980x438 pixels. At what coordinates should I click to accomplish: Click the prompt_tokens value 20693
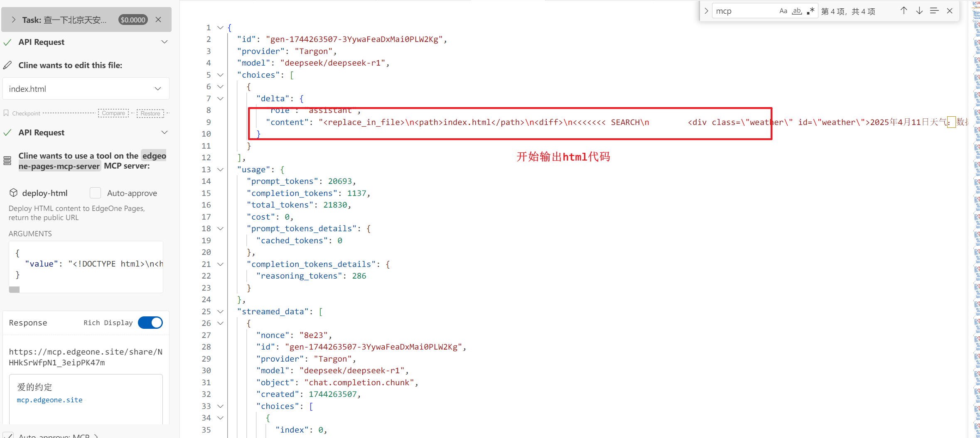pyautogui.click(x=340, y=181)
